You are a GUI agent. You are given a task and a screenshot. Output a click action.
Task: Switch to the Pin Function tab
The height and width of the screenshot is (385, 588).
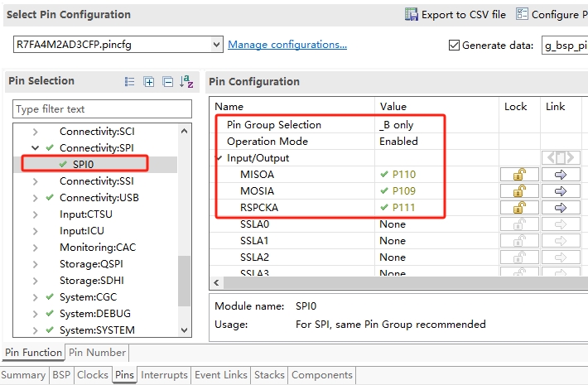pos(33,353)
